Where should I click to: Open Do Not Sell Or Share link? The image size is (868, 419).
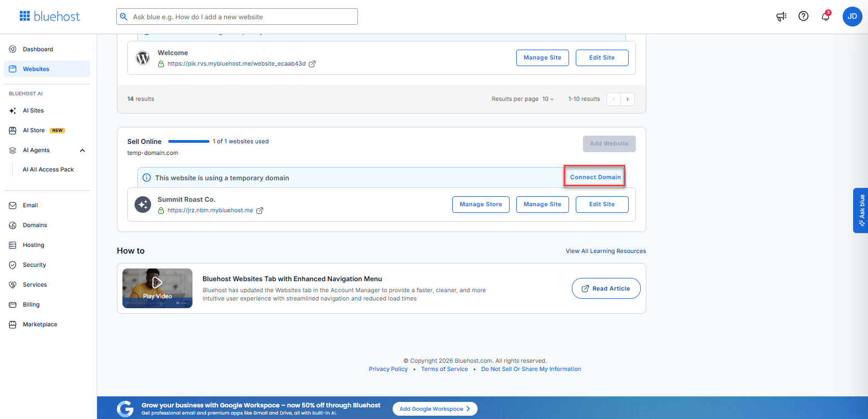[531, 369]
